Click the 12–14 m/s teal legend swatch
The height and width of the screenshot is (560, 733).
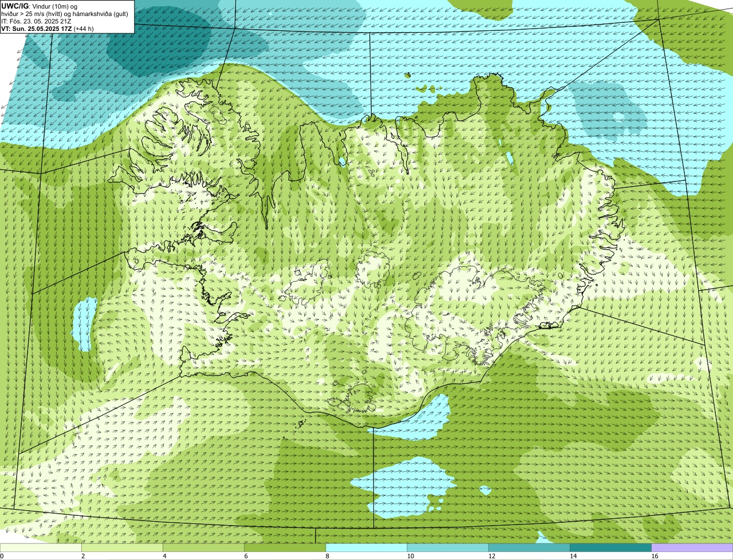click(x=529, y=548)
